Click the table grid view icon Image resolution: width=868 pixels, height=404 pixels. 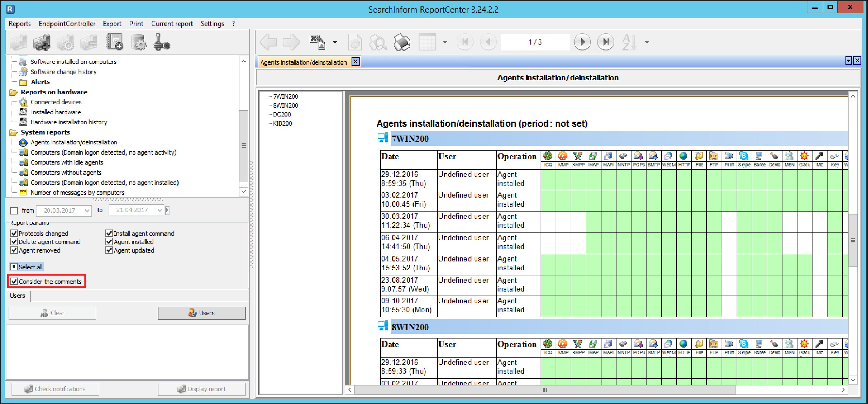[427, 42]
